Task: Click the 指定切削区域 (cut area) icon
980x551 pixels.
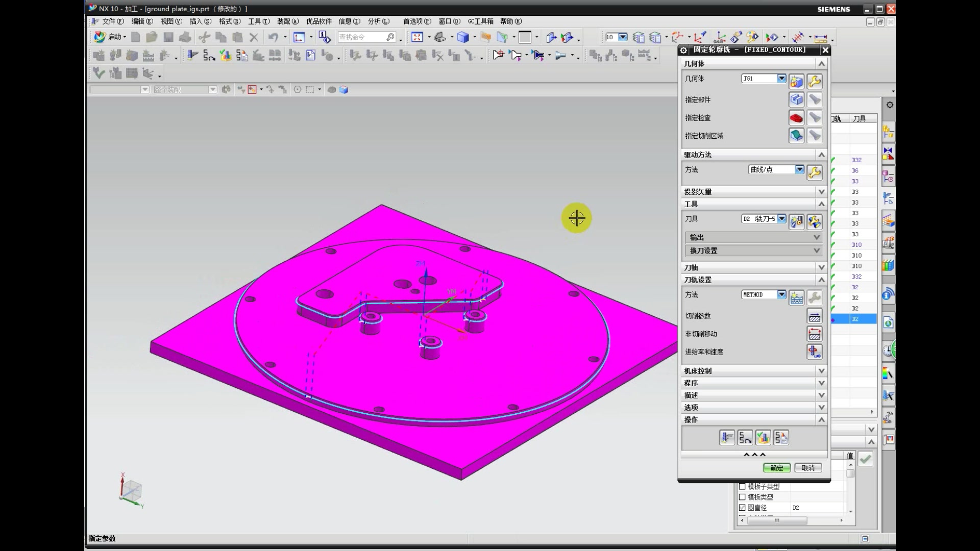Action: click(x=796, y=136)
